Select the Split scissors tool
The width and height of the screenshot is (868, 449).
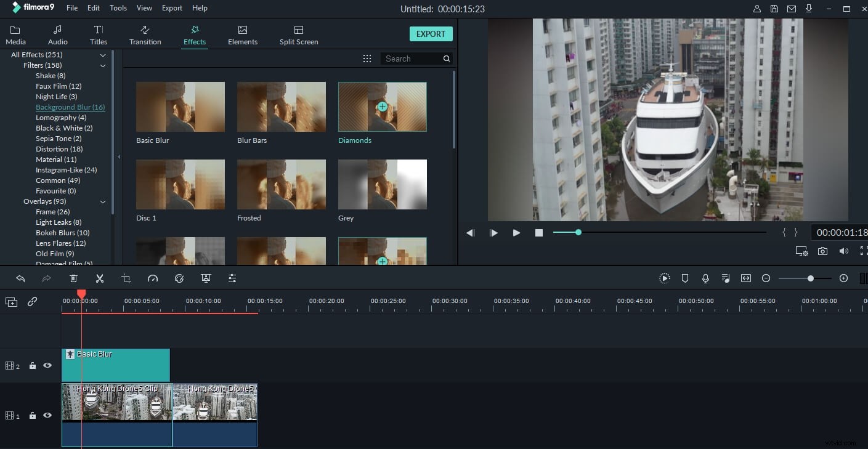tap(100, 278)
